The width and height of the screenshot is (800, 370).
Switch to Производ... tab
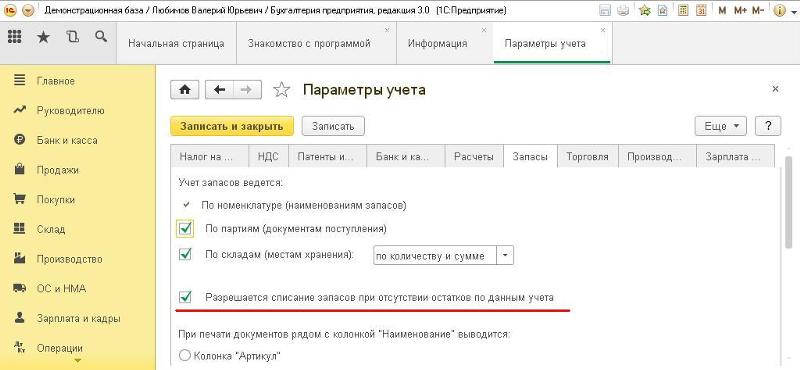click(x=657, y=157)
